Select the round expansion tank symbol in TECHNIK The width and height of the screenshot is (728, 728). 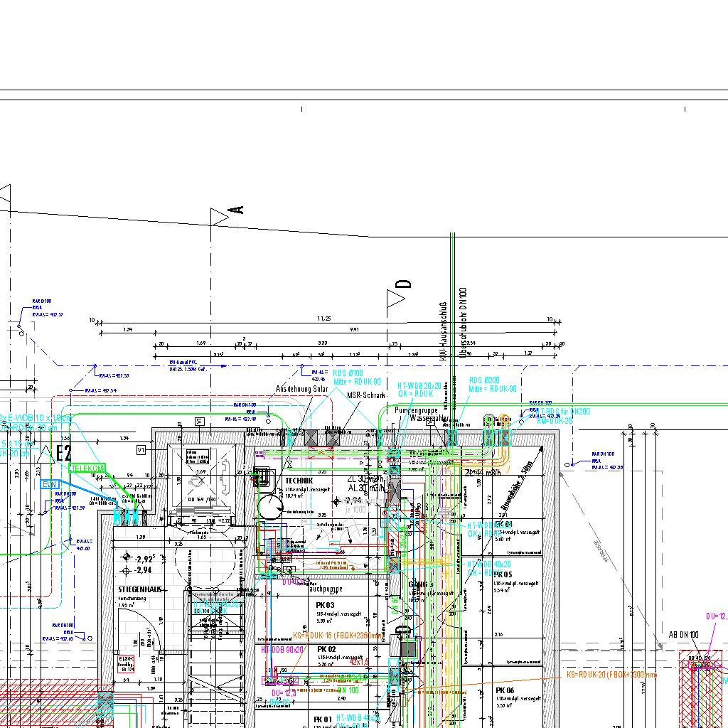tap(270, 506)
